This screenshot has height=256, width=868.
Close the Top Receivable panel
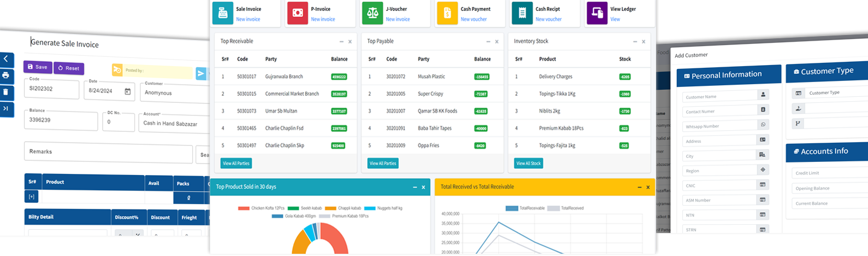click(x=350, y=42)
